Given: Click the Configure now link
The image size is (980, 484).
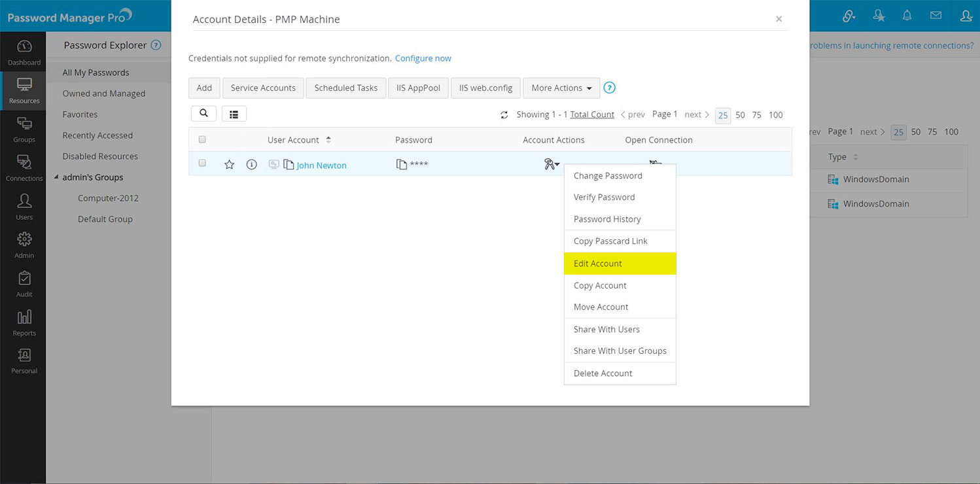Looking at the screenshot, I should pyautogui.click(x=423, y=58).
